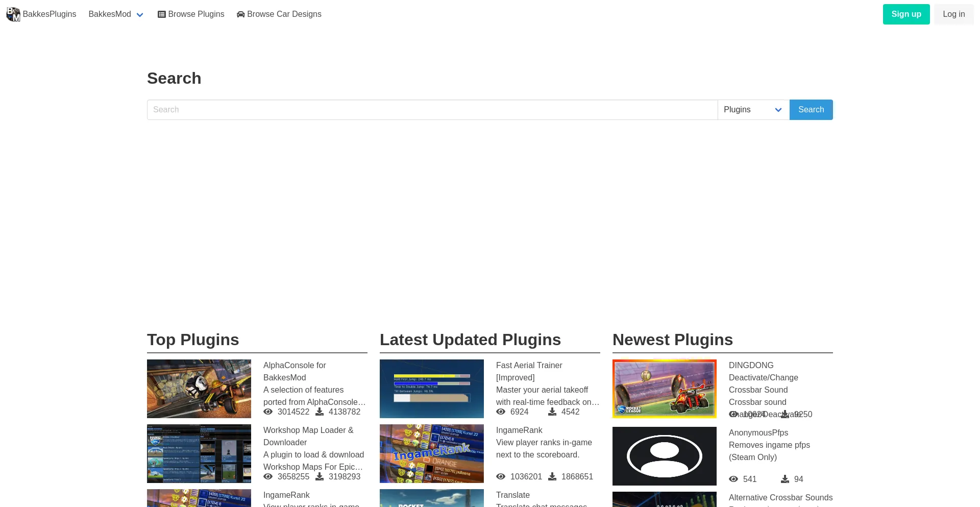Click the BakkesPlugins logo icon
Screen dimensions: 980x507
tap(13, 14)
